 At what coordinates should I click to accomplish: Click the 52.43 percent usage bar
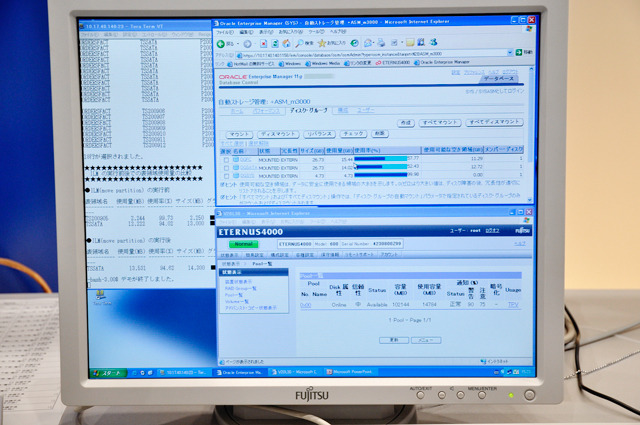(x=380, y=167)
